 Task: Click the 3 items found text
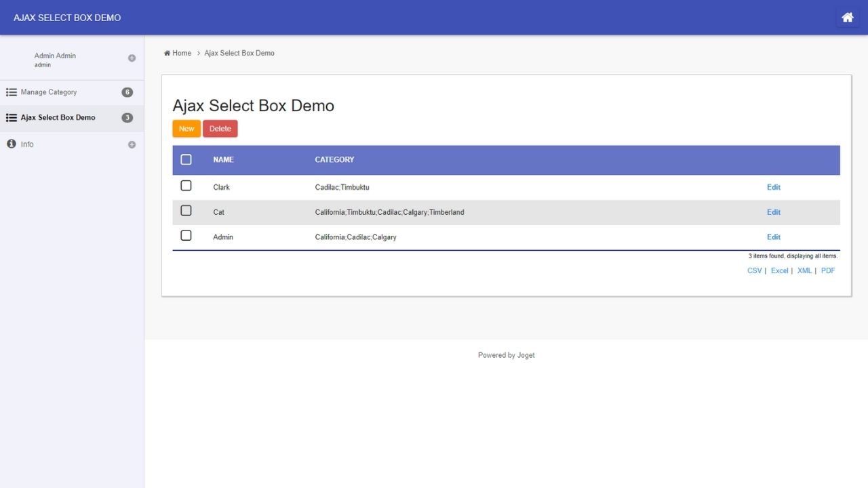pyautogui.click(x=793, y=256)
